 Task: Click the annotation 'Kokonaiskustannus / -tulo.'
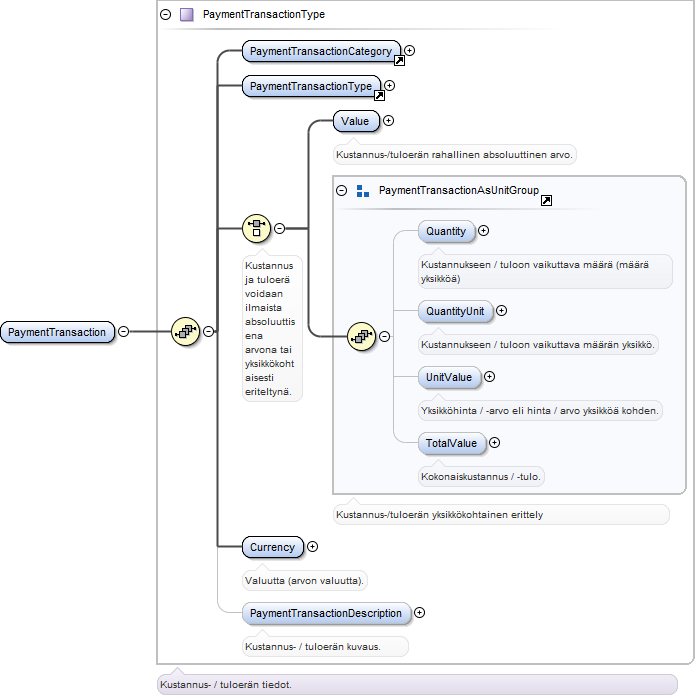(x=481, y=476)
